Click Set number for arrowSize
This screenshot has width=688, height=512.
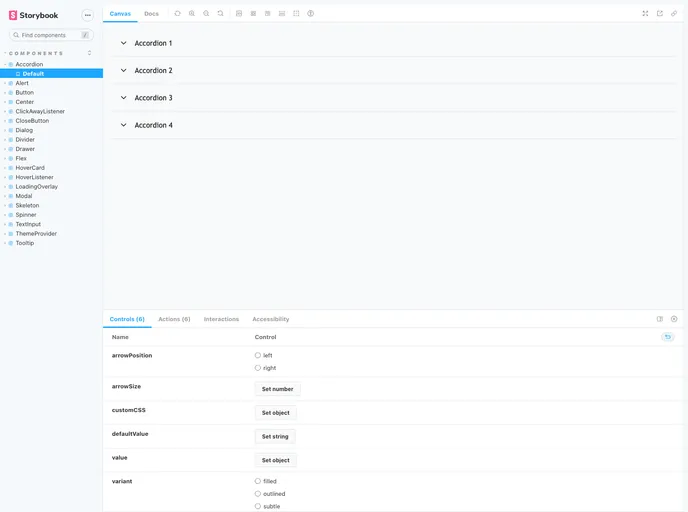tap(278, 389)
